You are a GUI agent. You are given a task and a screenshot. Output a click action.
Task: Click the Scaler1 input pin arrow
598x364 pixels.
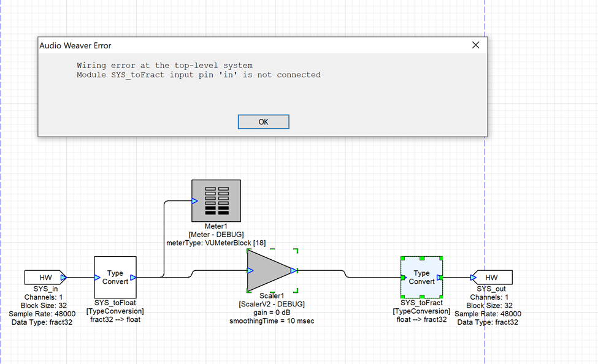click(250, 270)
